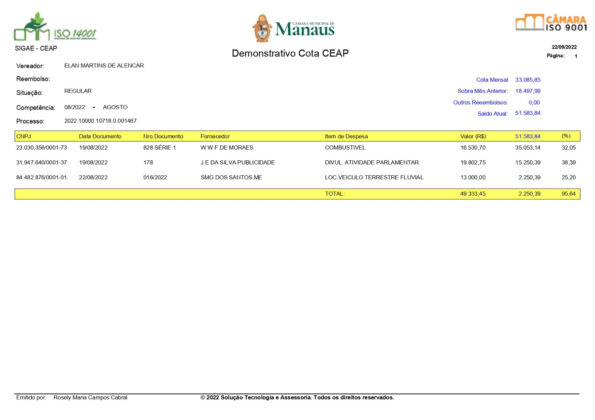The image size is (595, 420).
Task: Select expense item 'LOC.VEICULO TERRESTRE FLUVIAL'
Action: click(374, 177)
